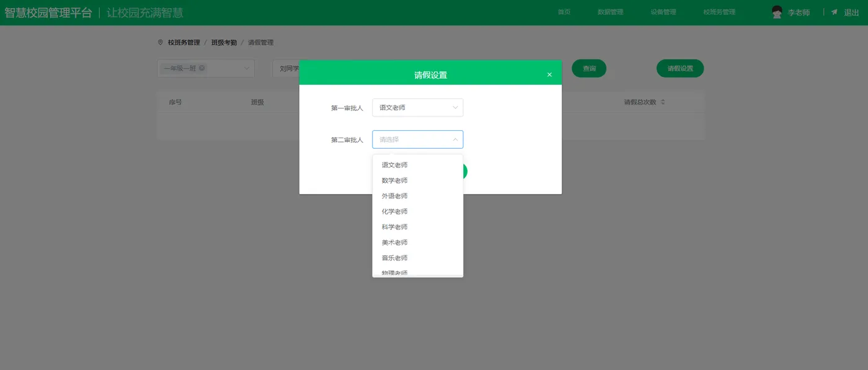Open the 第一审批人 dropdown showing 语文老师
This screenshot has width=868, height=370.
click(417, 107)
